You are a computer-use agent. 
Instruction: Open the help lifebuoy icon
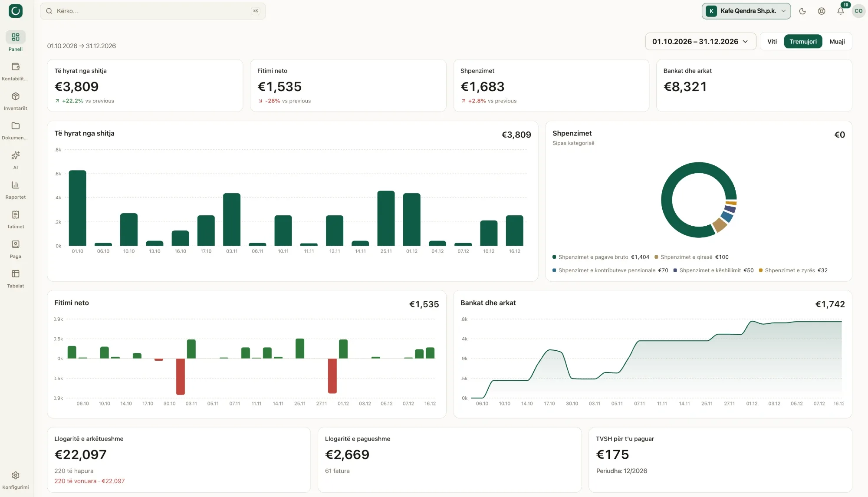(x=822, y=11)
